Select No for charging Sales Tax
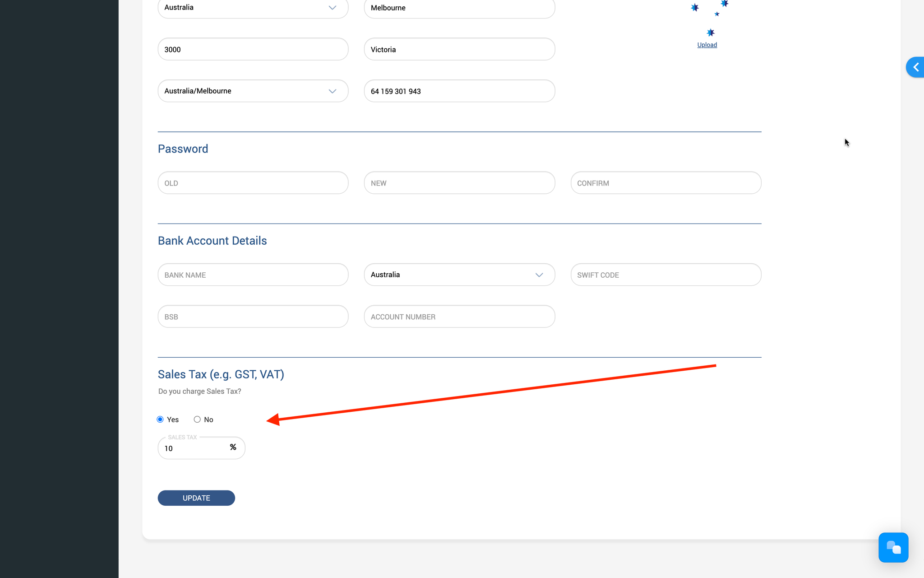 coord(197,420)
